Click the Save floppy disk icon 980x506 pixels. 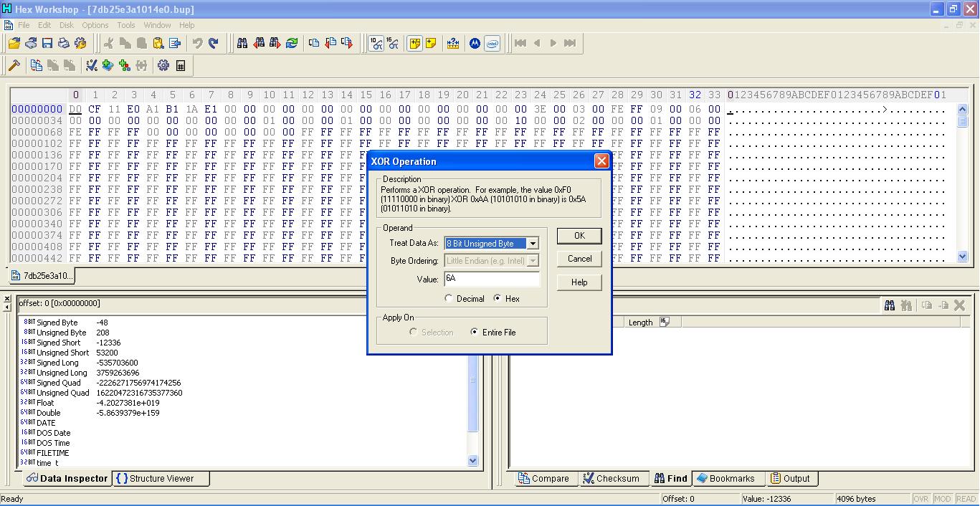47,43
